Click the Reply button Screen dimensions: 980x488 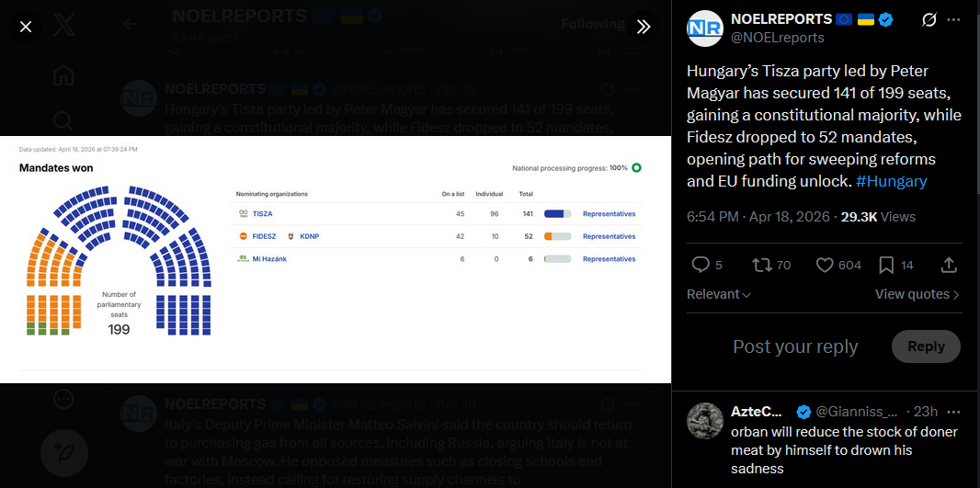click(x=926, y=346)
